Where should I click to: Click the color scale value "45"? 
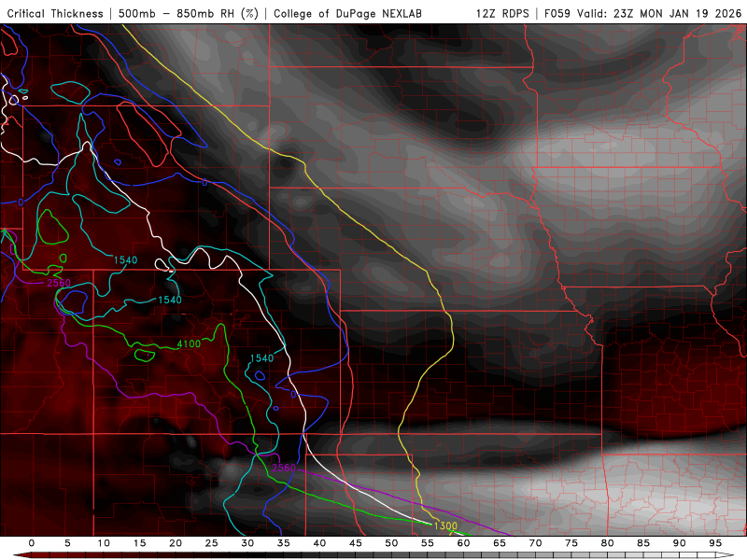coord(356,543)
